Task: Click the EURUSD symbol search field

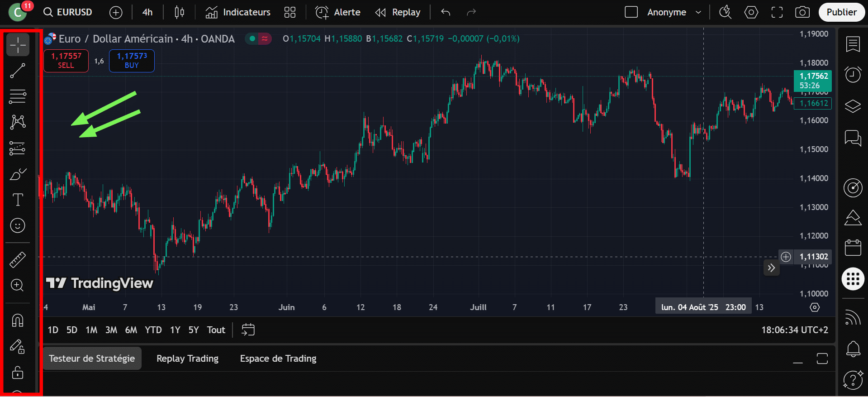Action: click(68, 12)
